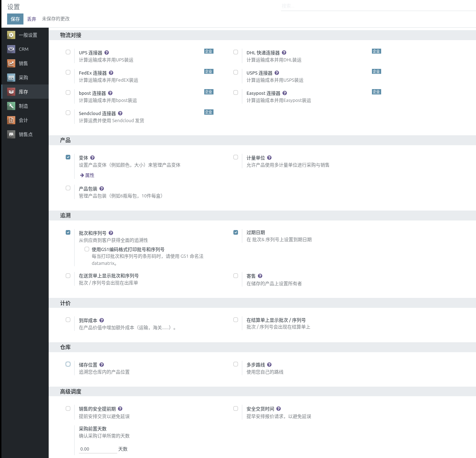
Task: Uncheck the 变体 checkbox
Action: [x=68, y=157]
